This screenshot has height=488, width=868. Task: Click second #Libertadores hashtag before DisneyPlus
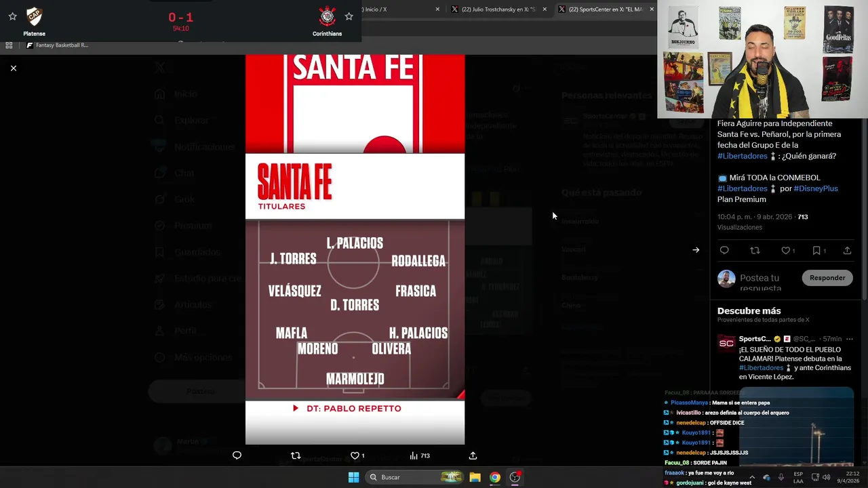(x=743, y=188)
